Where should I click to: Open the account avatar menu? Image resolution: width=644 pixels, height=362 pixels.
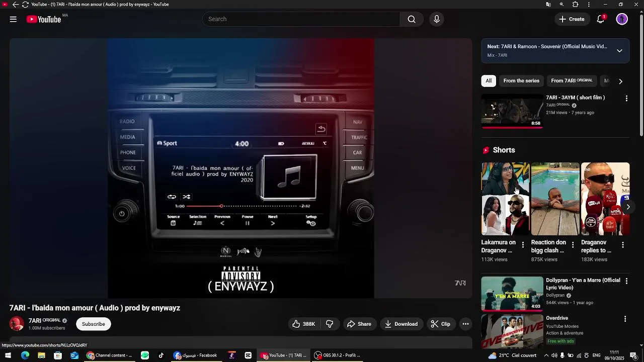click(x=622, y=19)
